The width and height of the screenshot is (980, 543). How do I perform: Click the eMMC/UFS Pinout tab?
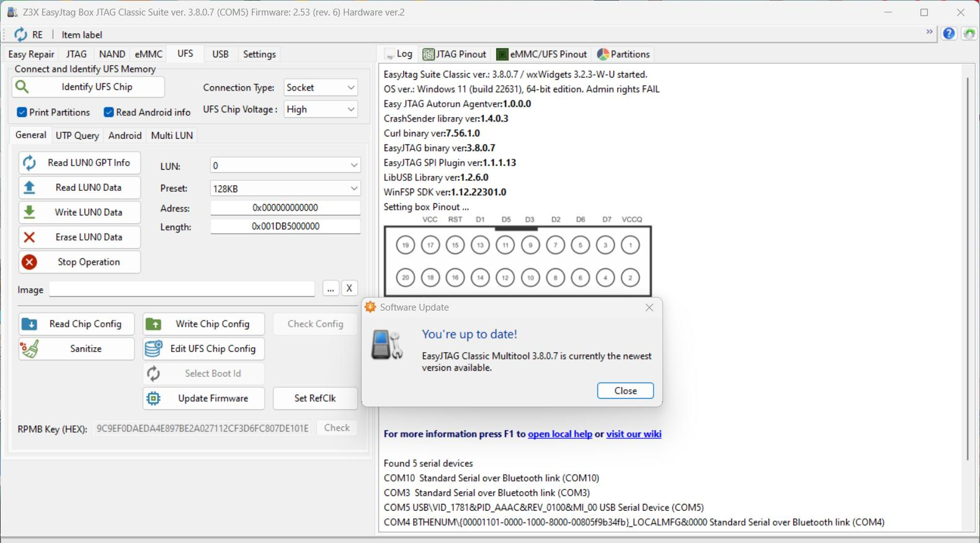[542, 54]
